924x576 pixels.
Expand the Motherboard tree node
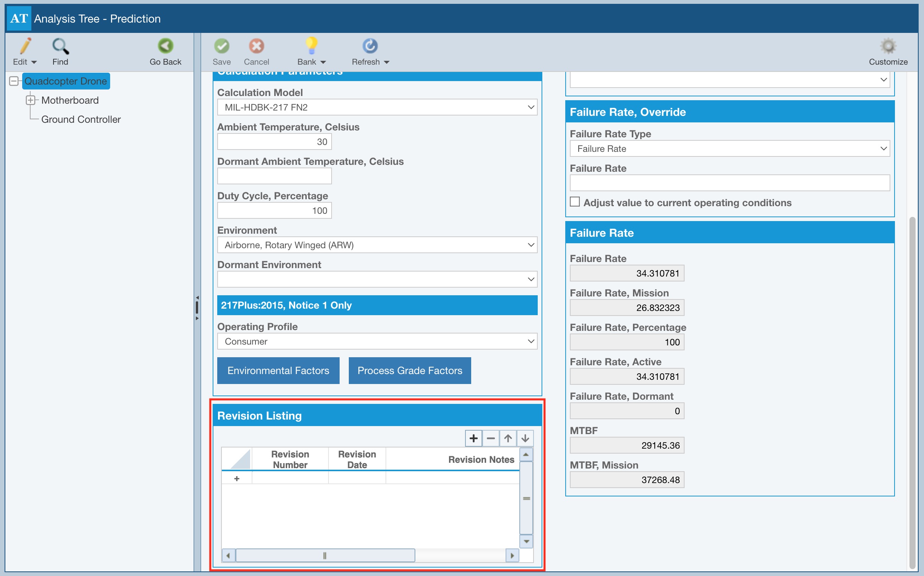coord(30,100)
